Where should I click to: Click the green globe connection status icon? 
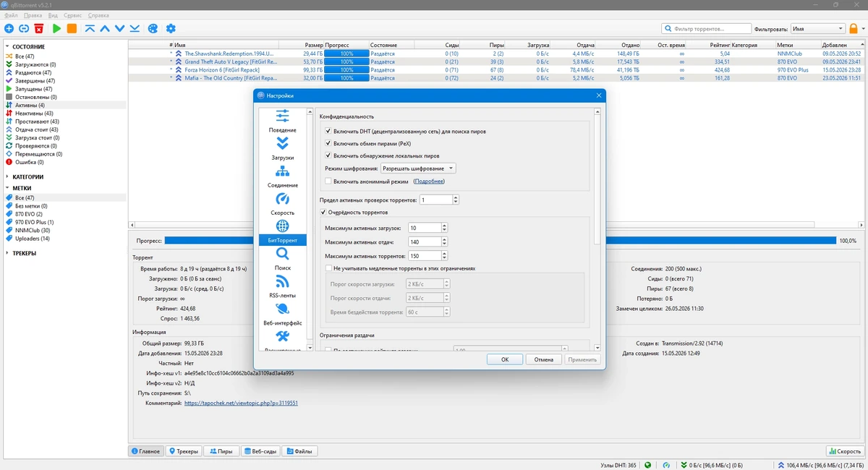pyautogui.click(x=648, y=465)
